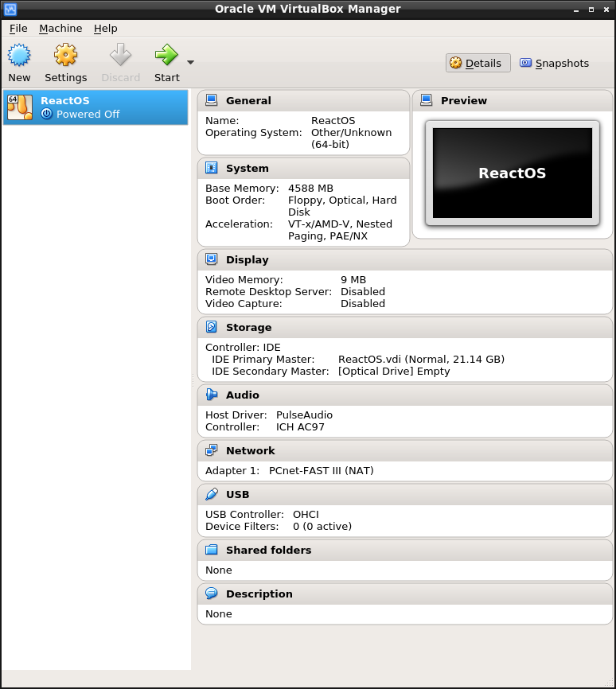Click the ReactOS VM OS icon in list
This screenshot has height=689, width=616.
tap(20, 107)
